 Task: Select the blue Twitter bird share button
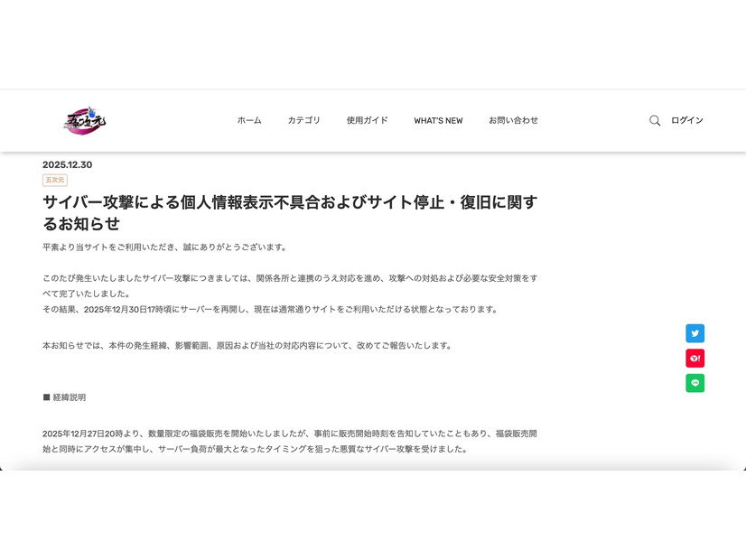pyautogui.click(x=695, y=333)
